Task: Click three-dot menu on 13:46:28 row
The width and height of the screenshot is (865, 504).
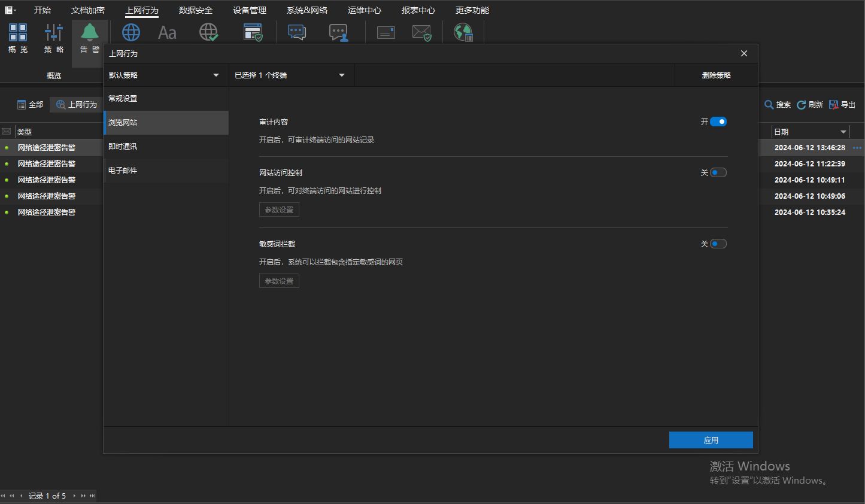Action: (857, 148)
